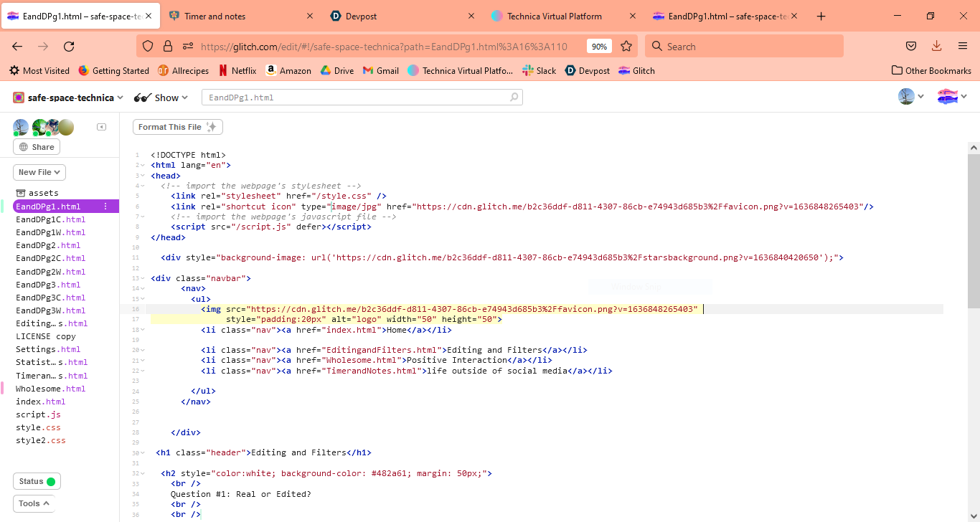The image size is (980, 522).
Task: Open the New File dropdown
Action: point(39,172)
